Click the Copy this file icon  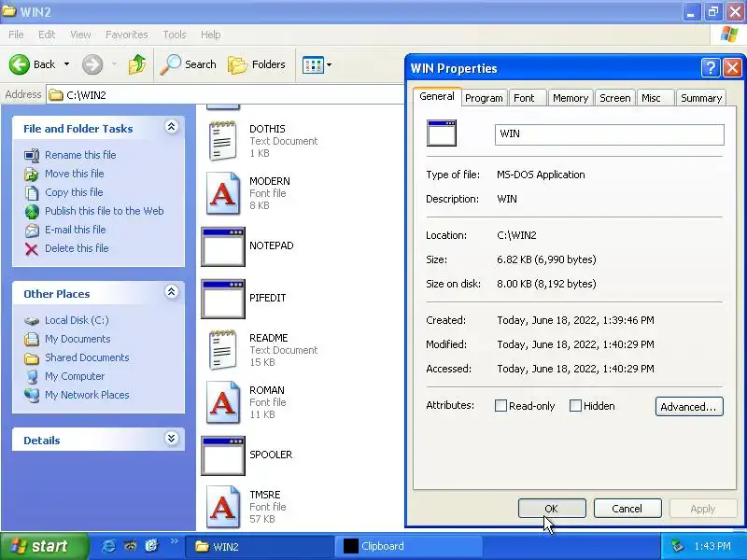pyautogui.click(x=32, y=192)
